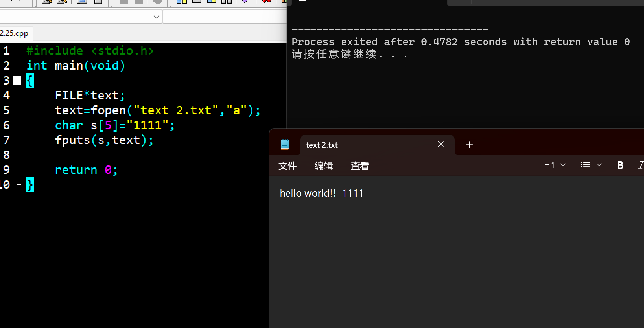
Task: Open the 文件 menu in Notepad
Action: [287, 166]
